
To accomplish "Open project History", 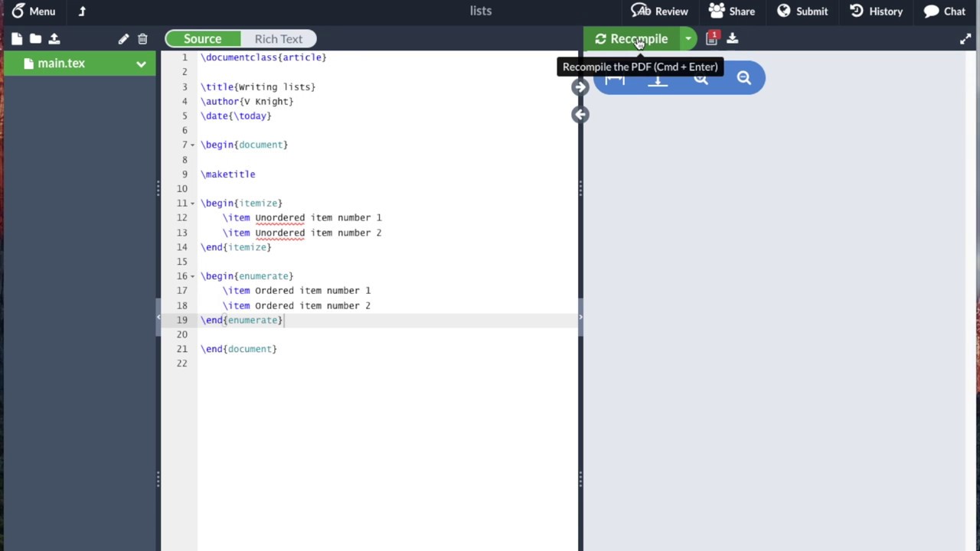I will pyautogui.click(x=876, y=11).
